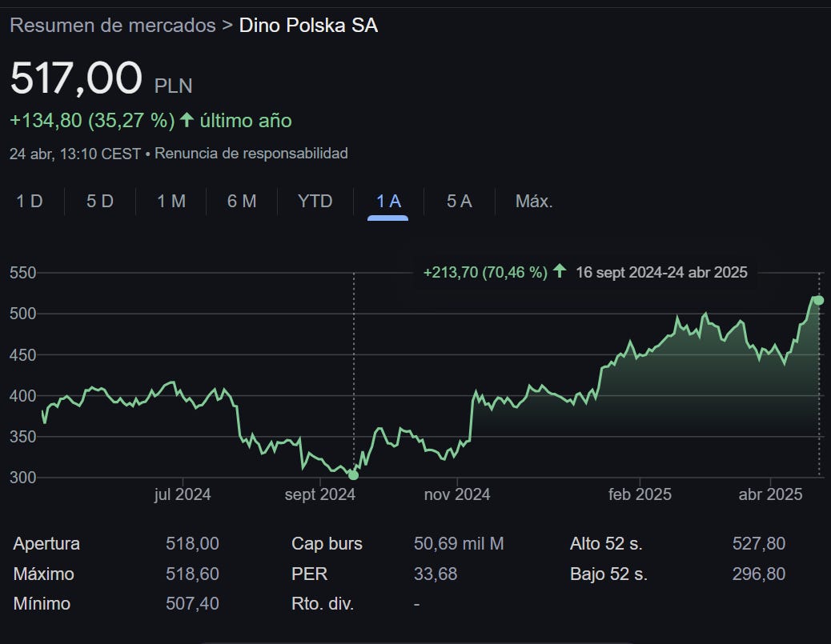Open the Máx. range tab
The image size is (831, 644).
tap(534, 202)
